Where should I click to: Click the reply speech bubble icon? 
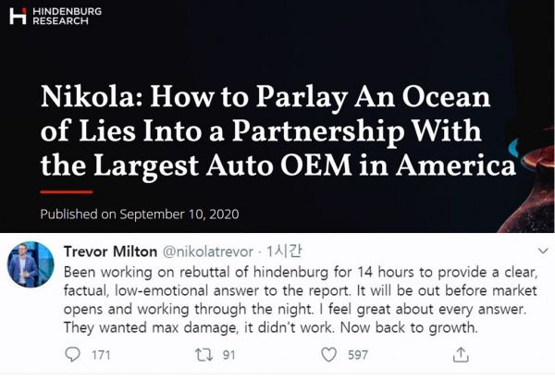click(x=72, y=355)
